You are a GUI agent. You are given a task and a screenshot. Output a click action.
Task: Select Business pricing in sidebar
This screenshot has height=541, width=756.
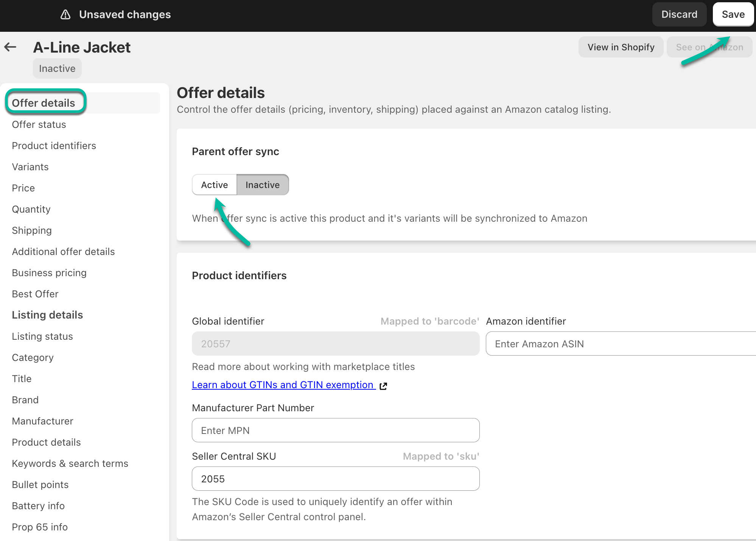click(x=49, y=273)
